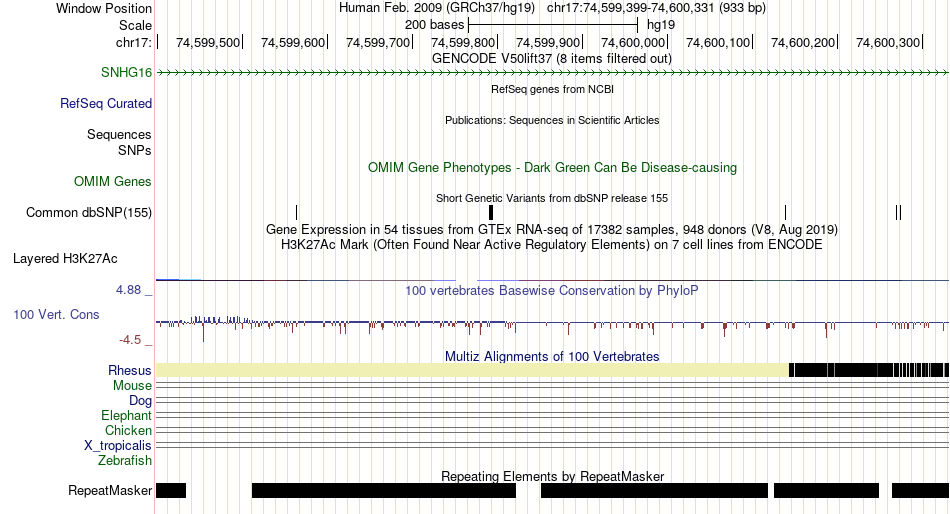Screen dimensions: 950x514
Task: Click the H3K27Ac Mark ENCODE track title
Action: pyautogui.click(x=552, y=245)
